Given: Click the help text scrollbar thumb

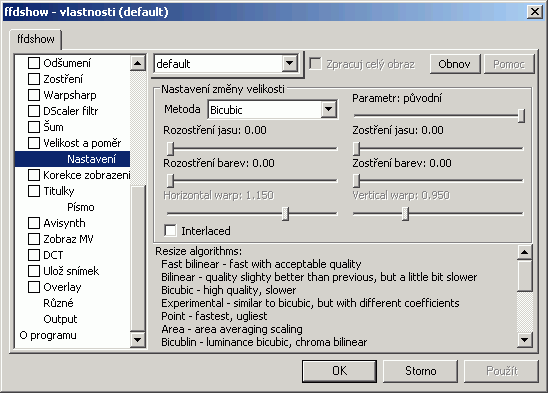Looking at the screenshot, I should (525, 276).
